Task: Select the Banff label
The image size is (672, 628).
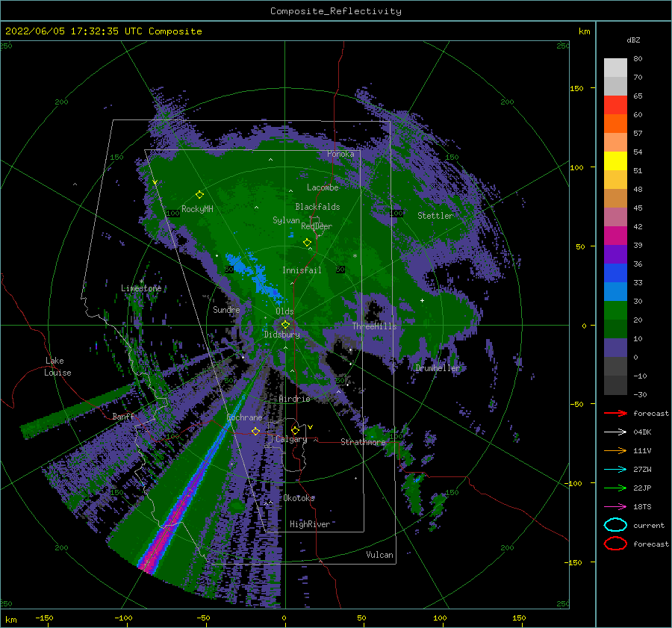Action: [123, 416]
